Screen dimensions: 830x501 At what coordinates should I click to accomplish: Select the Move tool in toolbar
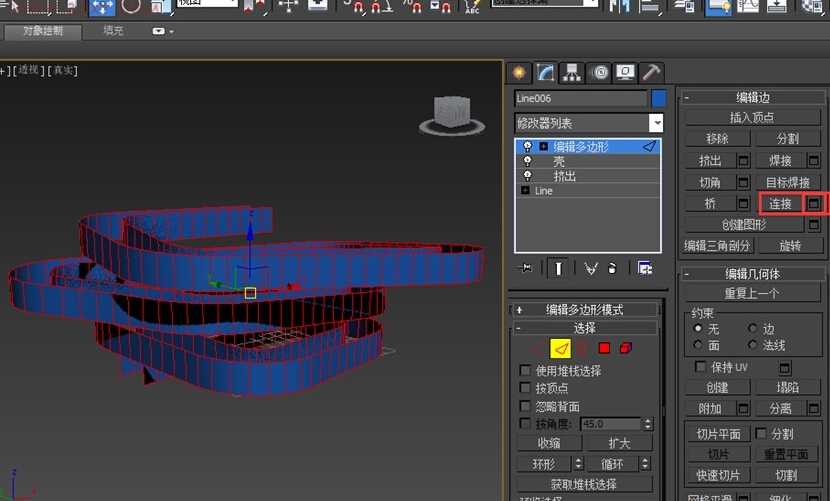[102, 6]
